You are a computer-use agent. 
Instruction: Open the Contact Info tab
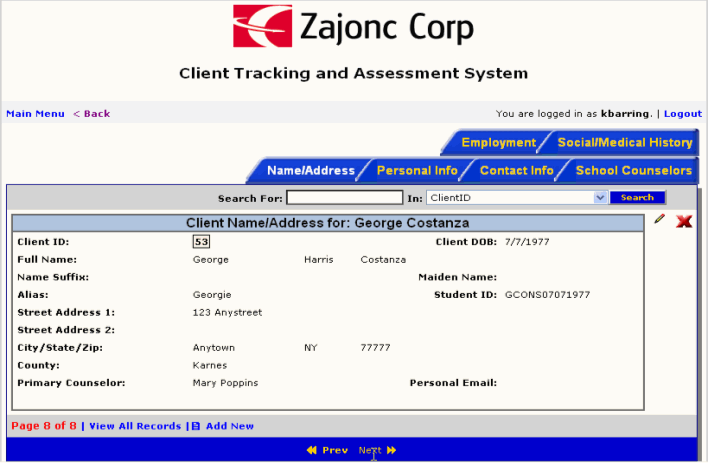point(517,171)
